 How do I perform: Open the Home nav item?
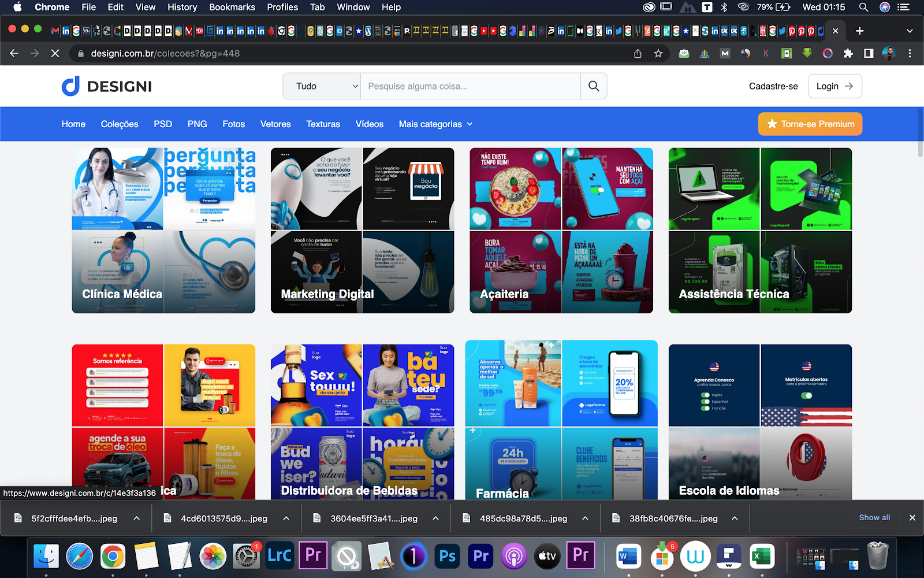[73, 124]
